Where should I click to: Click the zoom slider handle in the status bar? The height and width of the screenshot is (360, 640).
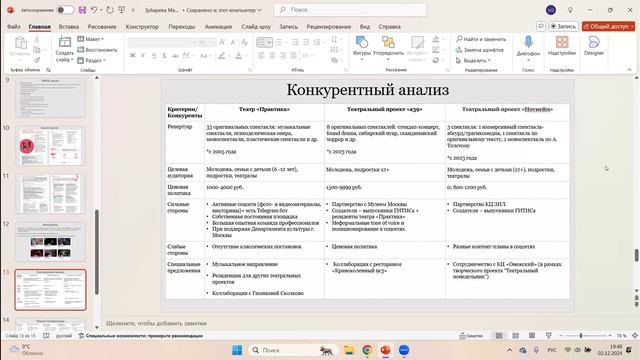tap(581, 336)
